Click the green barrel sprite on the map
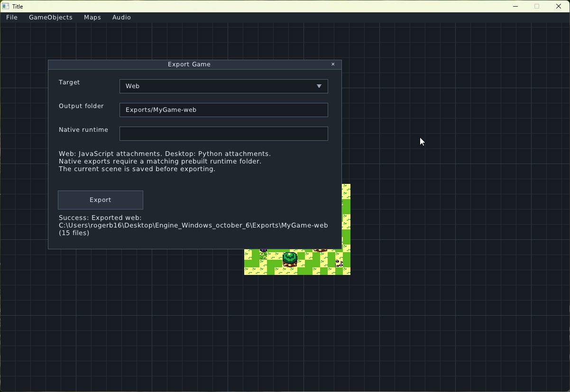This screenshot has height=392, width=570. coord(290,259)
